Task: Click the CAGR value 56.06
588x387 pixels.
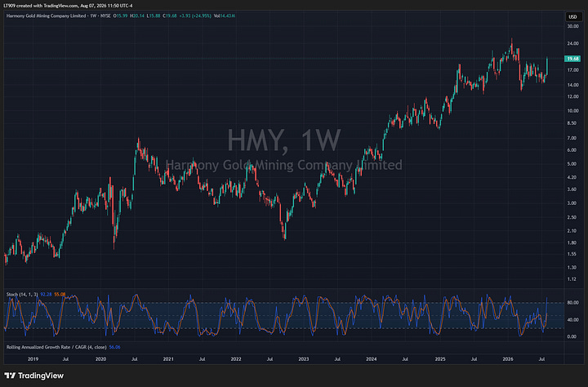Action: (115, 347)
